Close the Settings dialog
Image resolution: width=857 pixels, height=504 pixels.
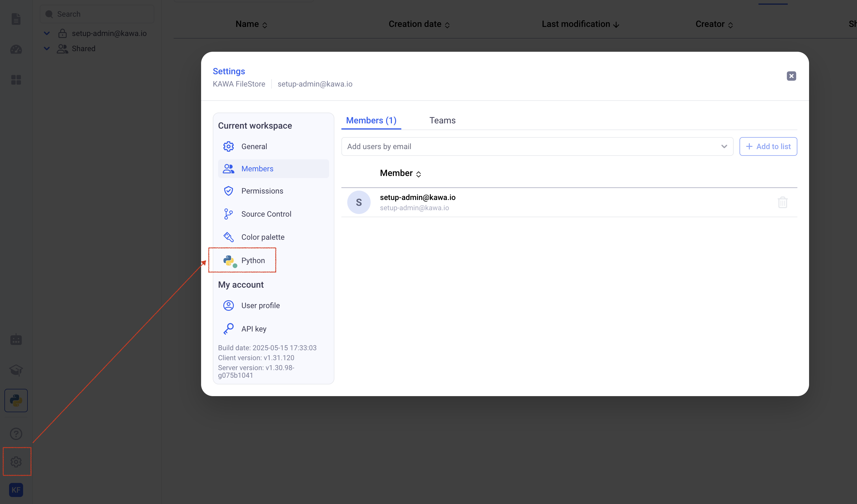pyautogui.click(x=791, y=76)
